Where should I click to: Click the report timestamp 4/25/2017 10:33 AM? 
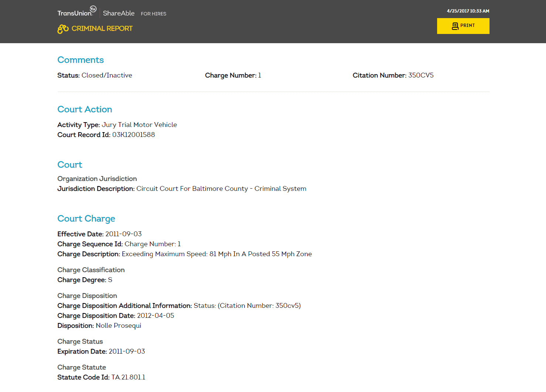tap(468, 11)
